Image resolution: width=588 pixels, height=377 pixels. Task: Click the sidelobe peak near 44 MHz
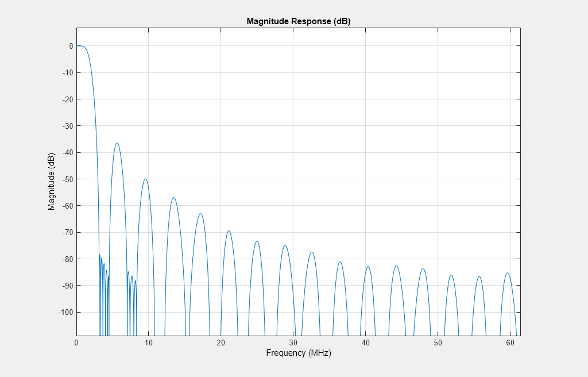(396, 266)
